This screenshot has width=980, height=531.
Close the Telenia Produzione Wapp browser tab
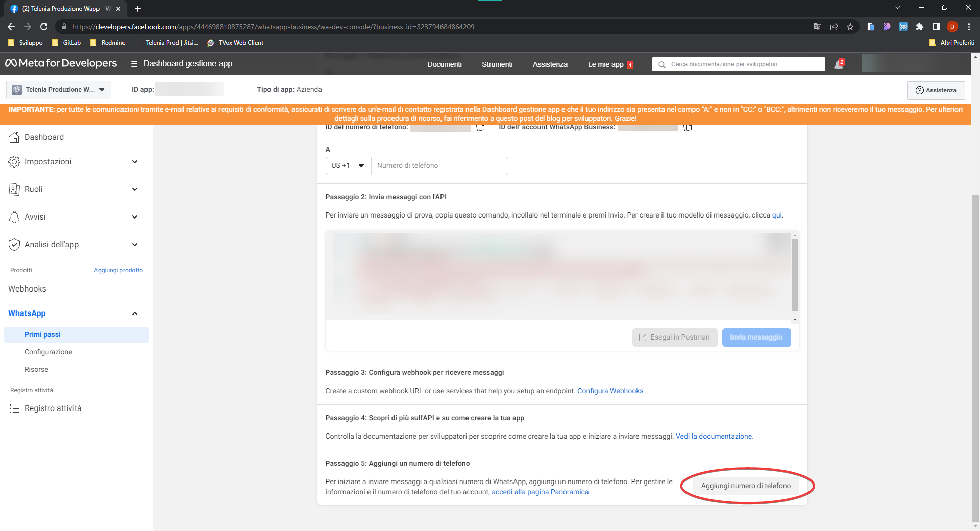coord(118,9)
